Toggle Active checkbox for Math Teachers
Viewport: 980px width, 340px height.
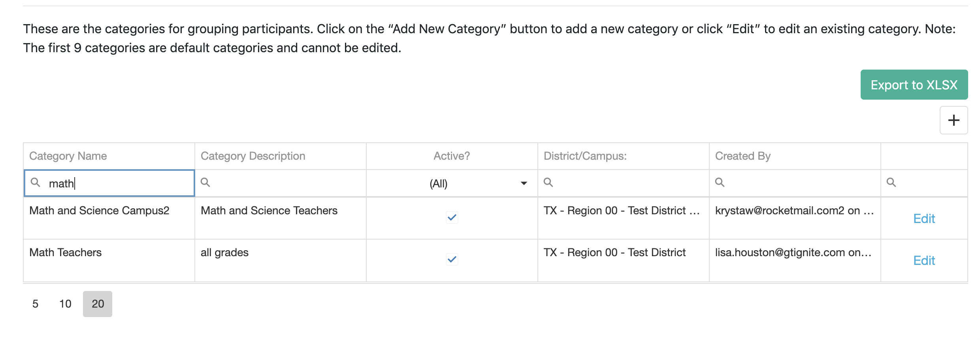tap(452, 259)
